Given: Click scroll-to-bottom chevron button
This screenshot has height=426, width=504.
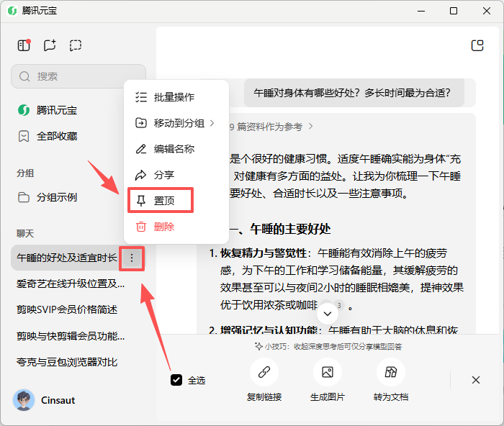Looking at the screenshot, I should (x=328, y=314).
